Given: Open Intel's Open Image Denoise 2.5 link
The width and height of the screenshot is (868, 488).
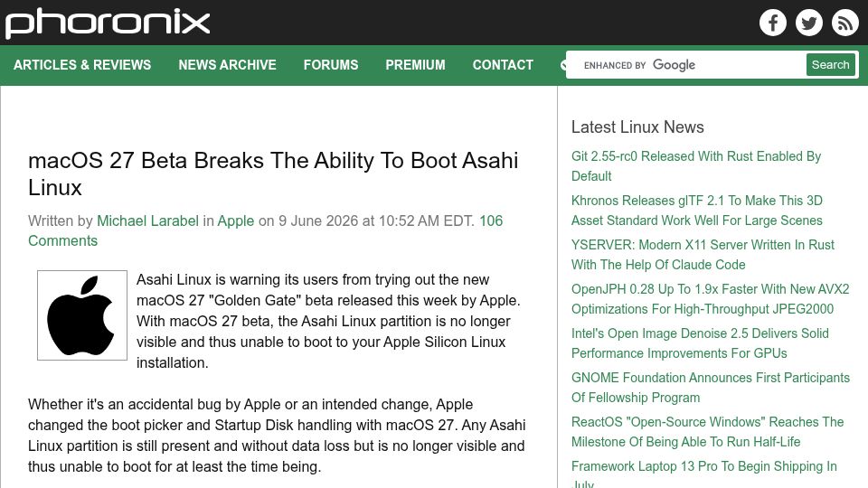Looking at the screenshot, I should [700, 343].
